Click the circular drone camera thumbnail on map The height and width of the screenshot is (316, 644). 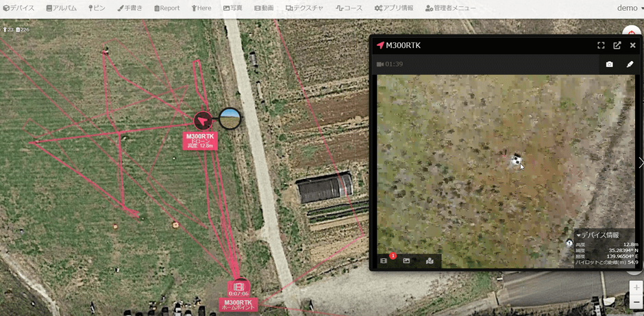pos(230,119)
